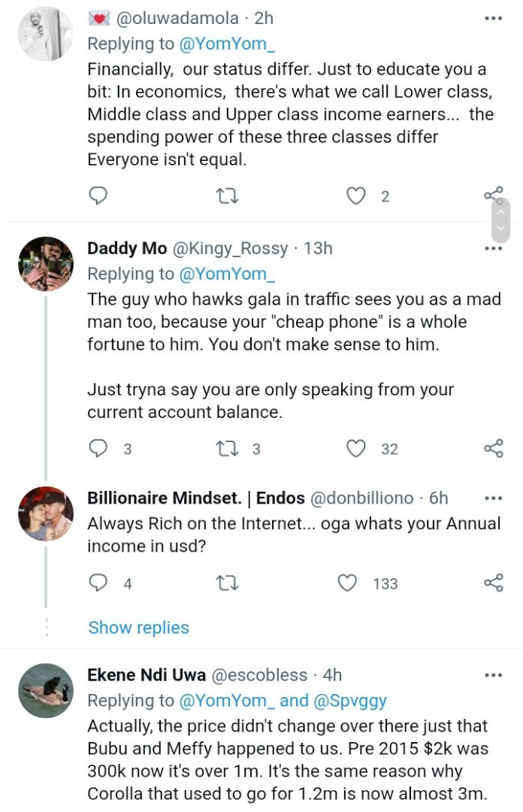This screenshot has height=812, width=523.
Task: Share oluwadamola's tweet using share icon
Action: pyautogui.click(x=493, y=196)
